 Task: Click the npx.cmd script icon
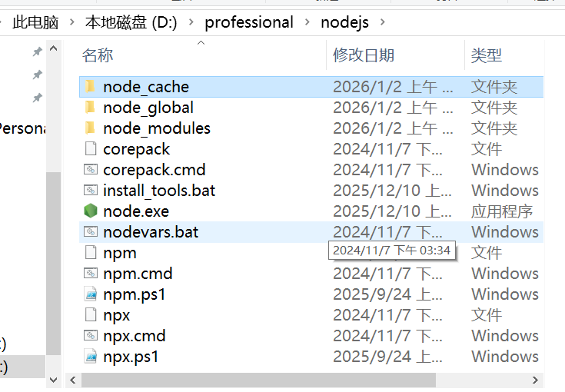(91, 335)
